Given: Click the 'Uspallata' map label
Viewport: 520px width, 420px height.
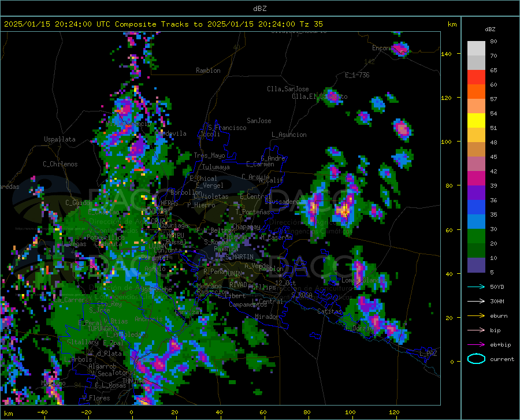Looking at the screenshot, I should coord(60,139).
